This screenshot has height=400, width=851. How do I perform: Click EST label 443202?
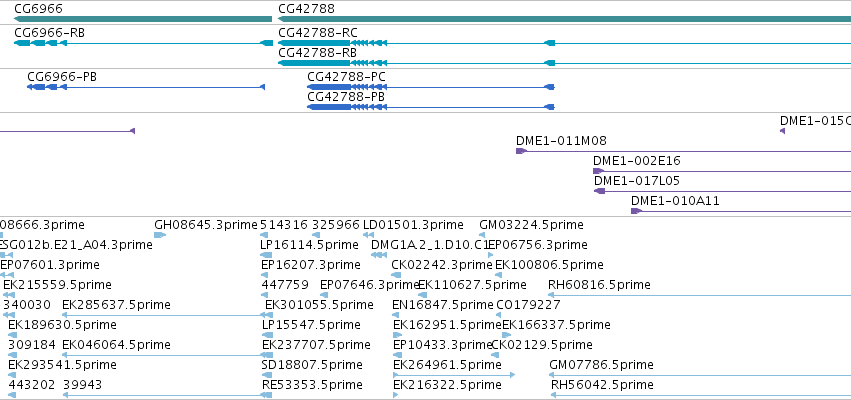(32, 386)
